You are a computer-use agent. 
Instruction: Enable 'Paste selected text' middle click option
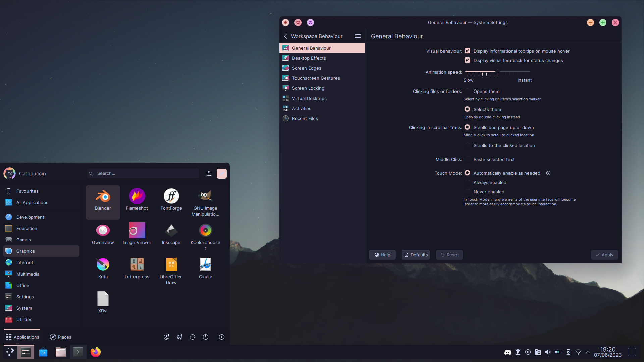pyautogui.click(x=467, y=159)
